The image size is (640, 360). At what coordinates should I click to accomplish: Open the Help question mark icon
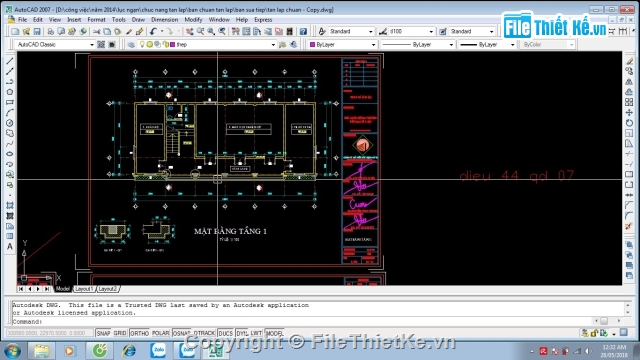click(303, 31)
